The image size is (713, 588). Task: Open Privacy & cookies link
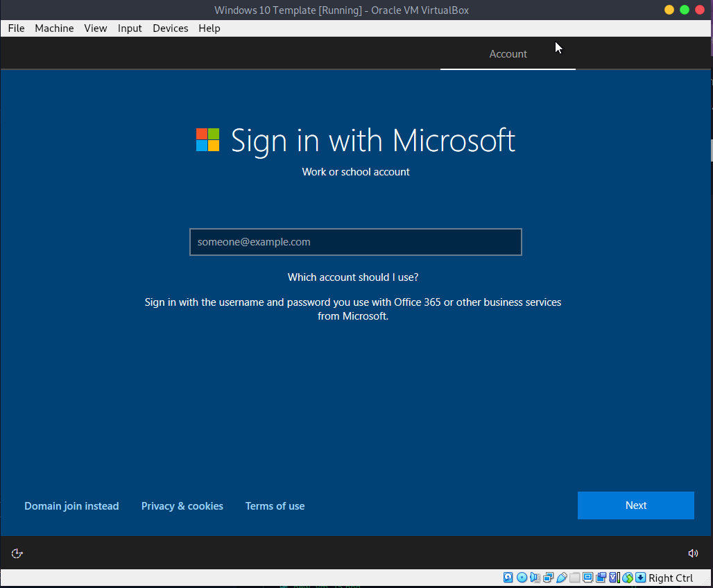tap(182, 505)
